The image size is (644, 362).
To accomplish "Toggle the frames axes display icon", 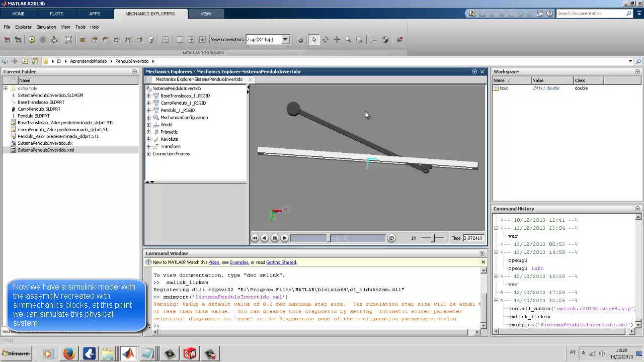I will pyautogui.click(x=373, y=39).
